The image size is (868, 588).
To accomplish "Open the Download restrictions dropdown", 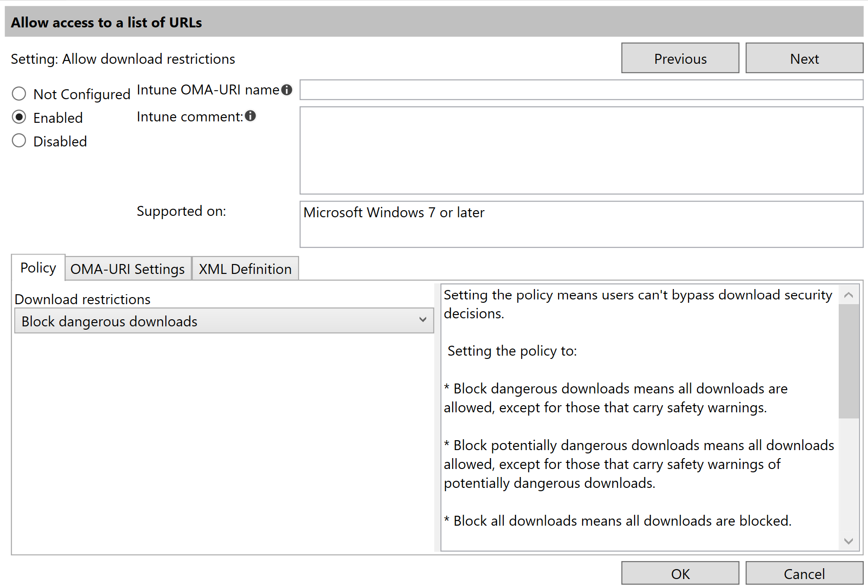I will click(223, 321).
